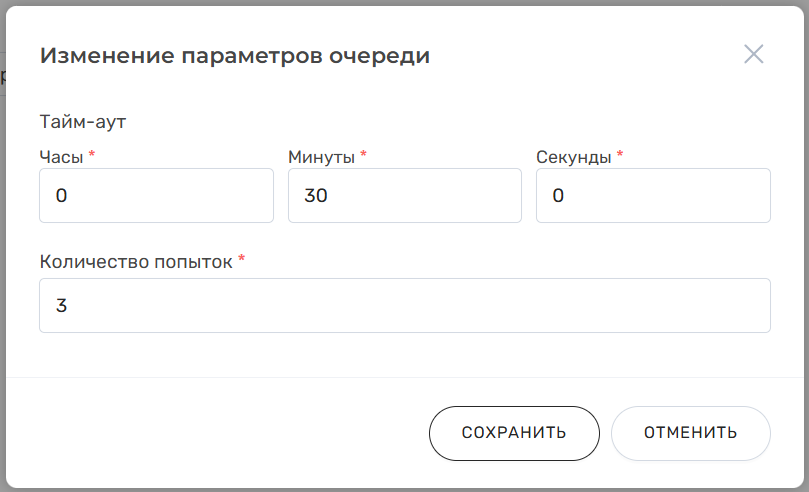Click the dialog title Изменение параметров очереди

click(x=234, y=56)
